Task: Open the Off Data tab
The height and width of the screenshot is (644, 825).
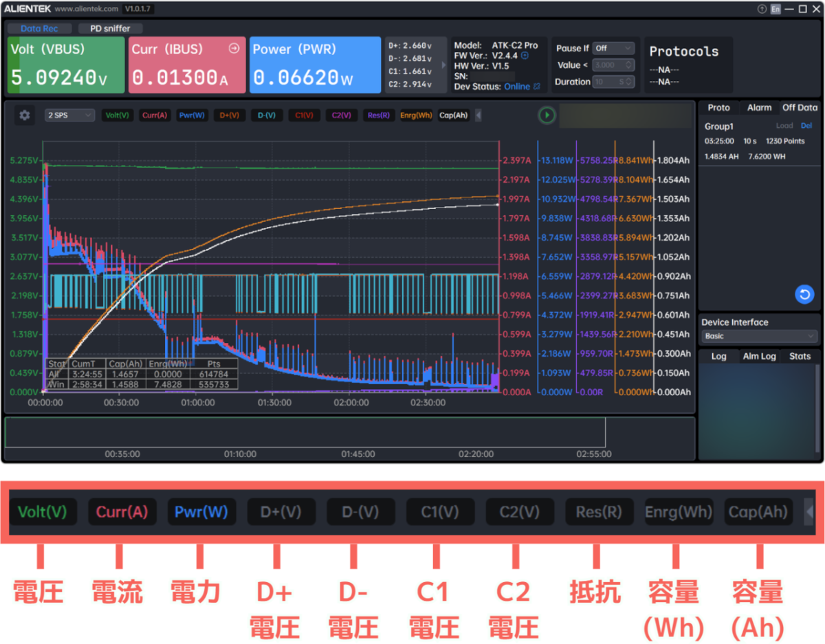Action: pos(800,107)
